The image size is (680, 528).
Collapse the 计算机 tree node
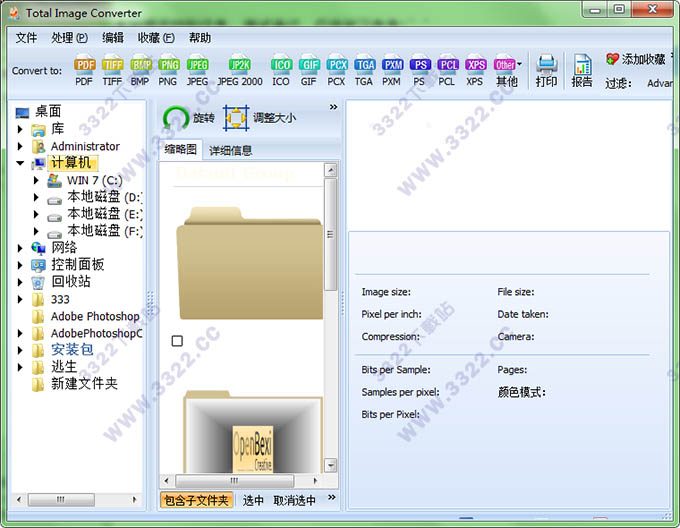[20, 163]
